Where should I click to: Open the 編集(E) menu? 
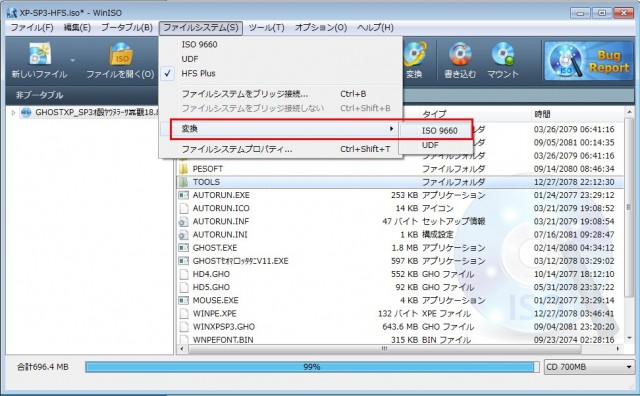(x=77, y=27)
